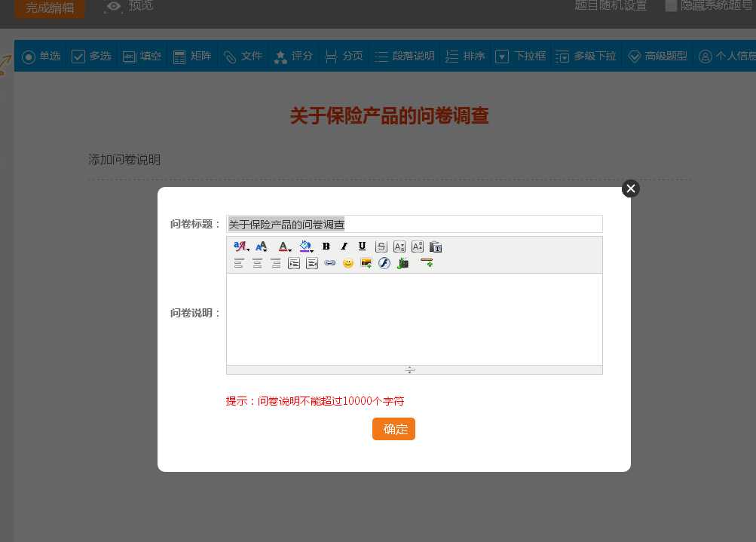
Task: Click 预览 preview link
Action: point(129,6)
